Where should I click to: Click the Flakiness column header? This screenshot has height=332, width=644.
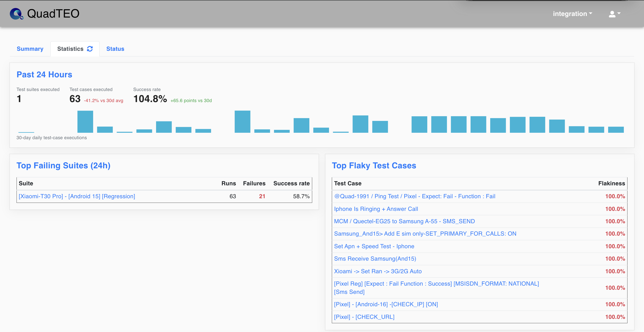(612, 183)
